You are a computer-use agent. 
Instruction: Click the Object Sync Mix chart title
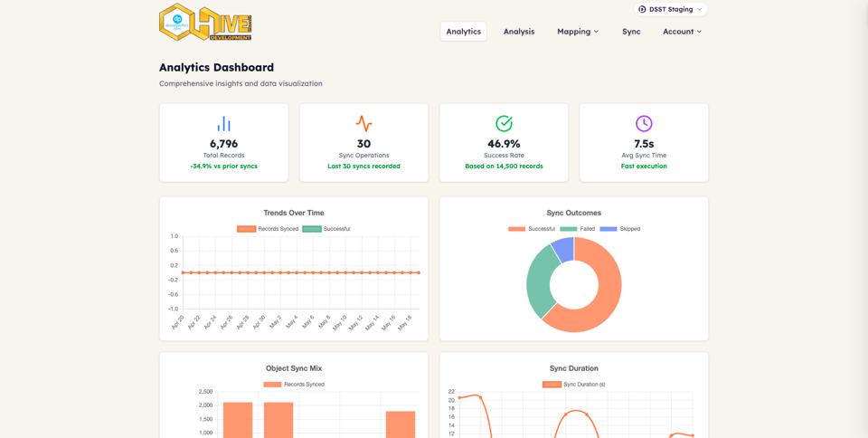pos(294,368)
